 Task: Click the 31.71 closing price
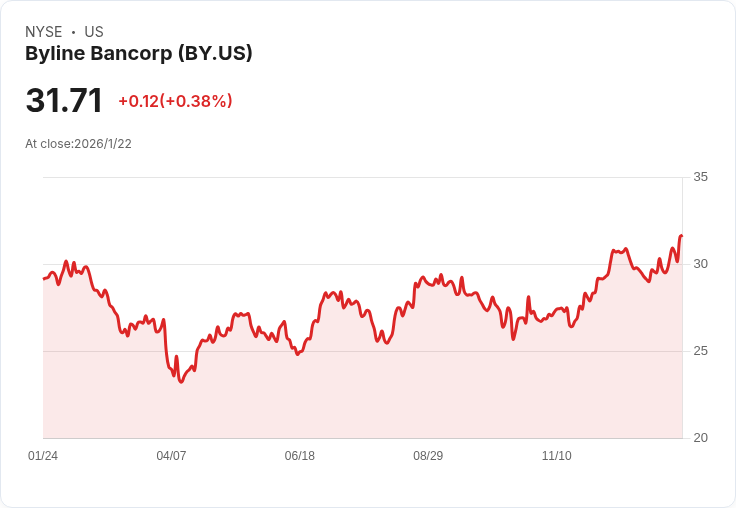pos(64,101)
